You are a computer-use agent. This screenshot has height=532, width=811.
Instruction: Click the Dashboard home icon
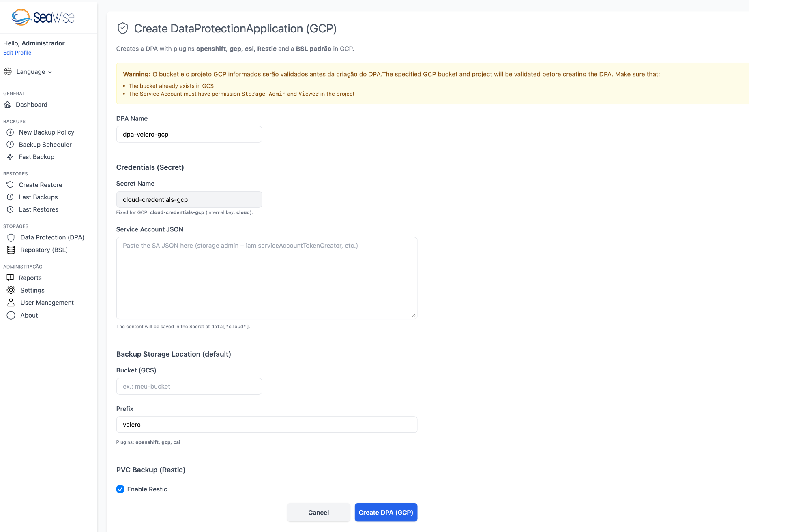7,105
